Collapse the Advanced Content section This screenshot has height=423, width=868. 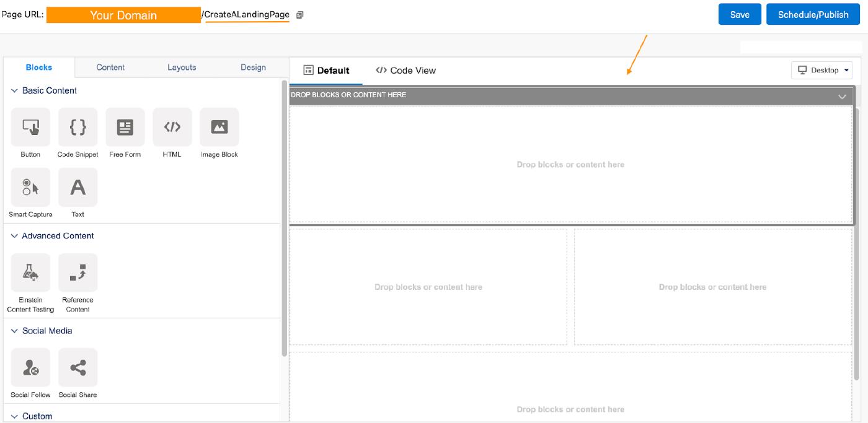pos(14,236)
